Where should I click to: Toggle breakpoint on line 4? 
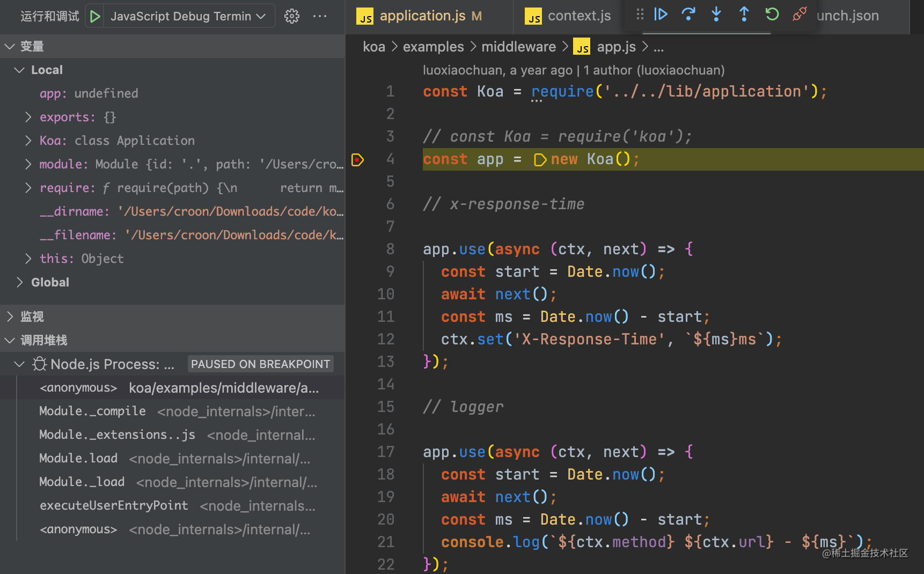[357, 159]
